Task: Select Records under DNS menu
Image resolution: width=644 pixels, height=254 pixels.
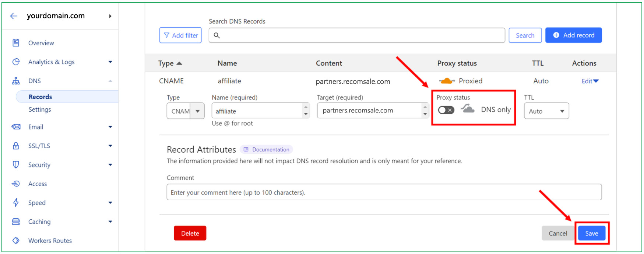Action: coord(41,97)
